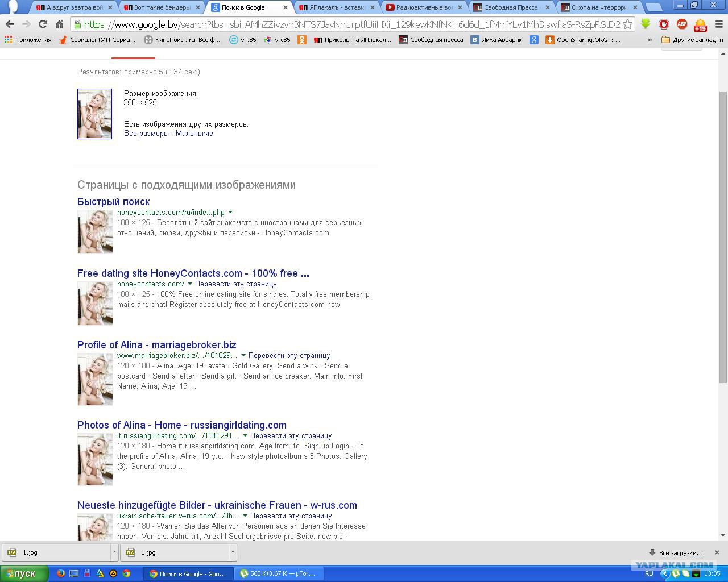Viewport: 728px width, 582px height.
Task: Click the black-and-green tray icon
Action: tap(696, 573)
